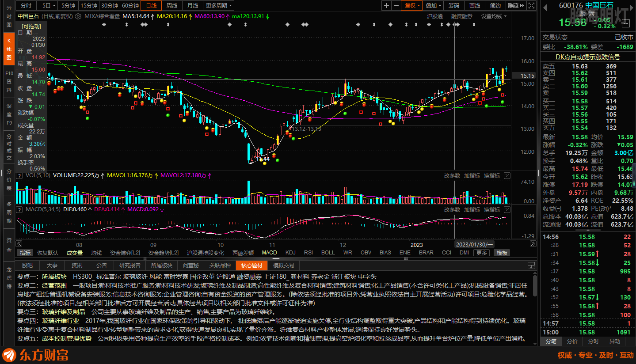
Task: Zoom in on the K-line chart with plus
Action: 386,6
